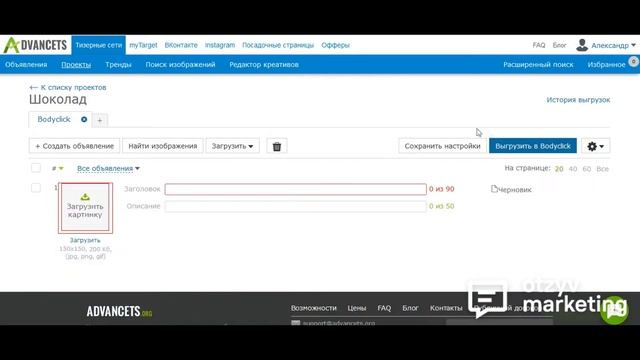Focus the Заголовок input field

(x=296, y=189)
